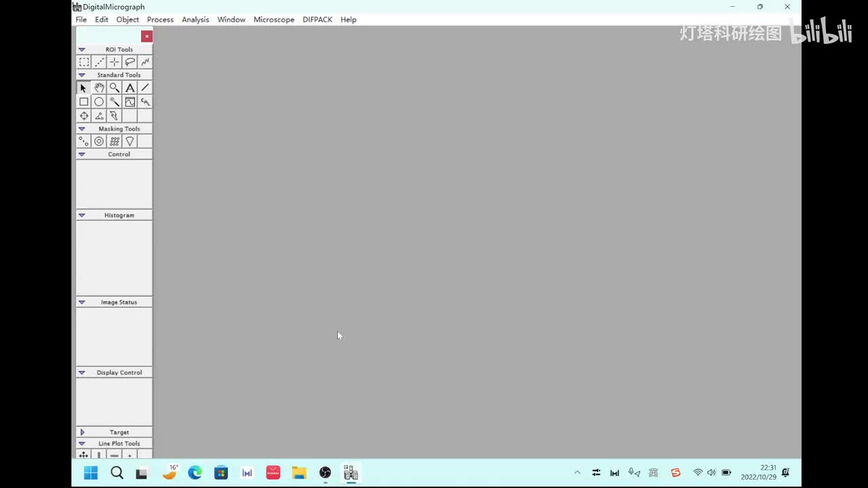Open Windows taskbar Search
The image size is (868, 488).
pyautogui.click(x=117, y=473)
